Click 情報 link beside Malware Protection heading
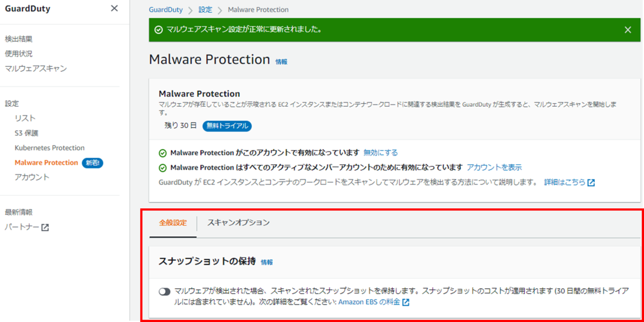Screen dimensions: 644x322 [x=281, y=62]
